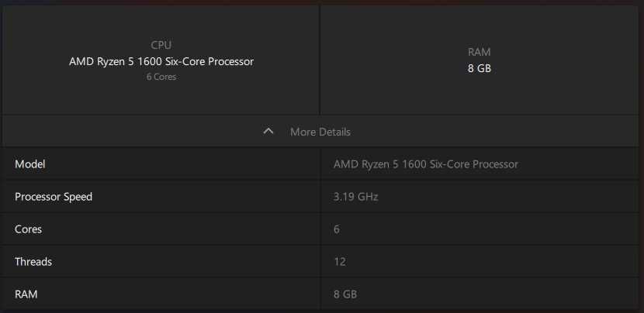This screenshot has height=313, width=644.
Task: Click the Threads value 12
Action: coord(340,261)
